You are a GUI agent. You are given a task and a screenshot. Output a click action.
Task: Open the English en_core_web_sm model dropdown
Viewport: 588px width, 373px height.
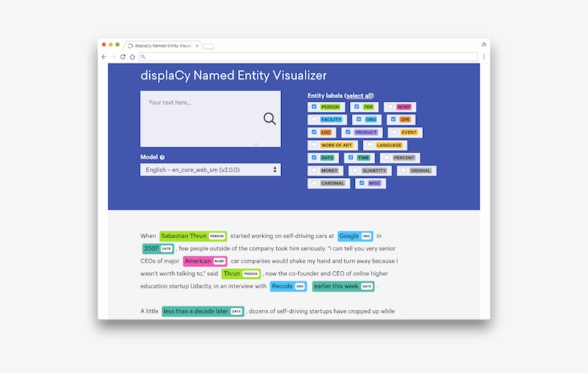point(210,169)
